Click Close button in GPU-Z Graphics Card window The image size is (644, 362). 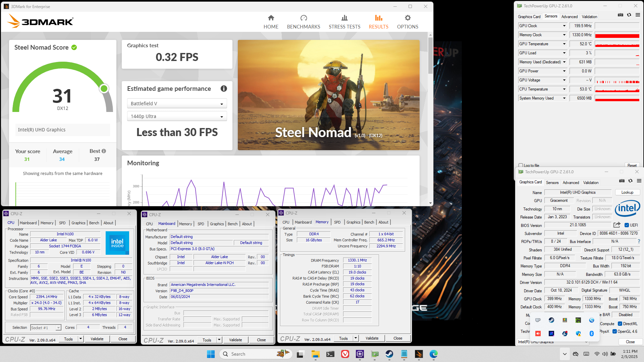(x=630, y=342)
